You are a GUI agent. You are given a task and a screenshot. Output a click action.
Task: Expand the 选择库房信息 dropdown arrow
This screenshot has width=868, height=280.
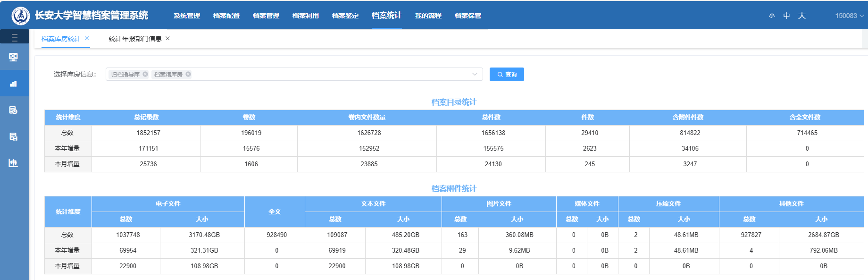click(x=475, y=74)
